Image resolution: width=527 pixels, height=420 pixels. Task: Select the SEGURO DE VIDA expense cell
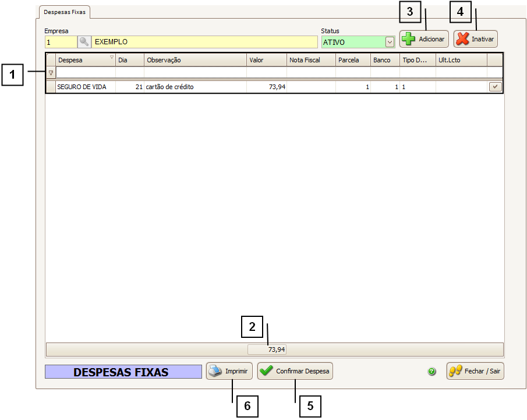click(x=85, y=87)
